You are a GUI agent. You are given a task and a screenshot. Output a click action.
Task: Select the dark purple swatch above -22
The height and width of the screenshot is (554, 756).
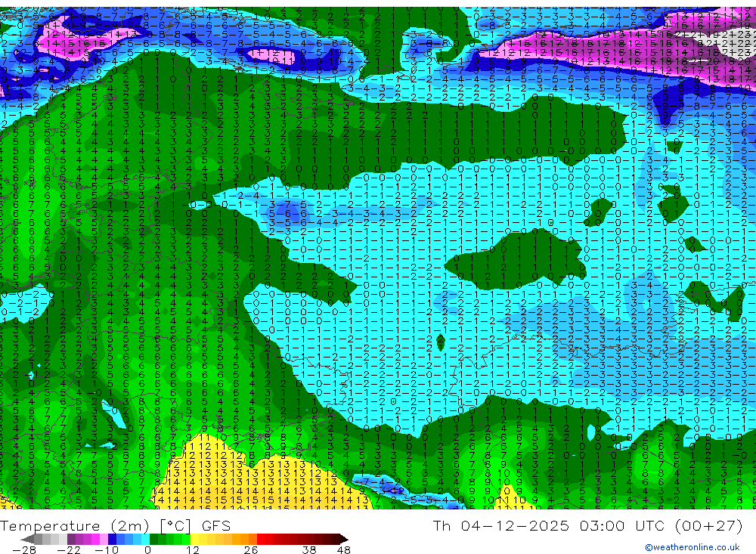(71, 539)
